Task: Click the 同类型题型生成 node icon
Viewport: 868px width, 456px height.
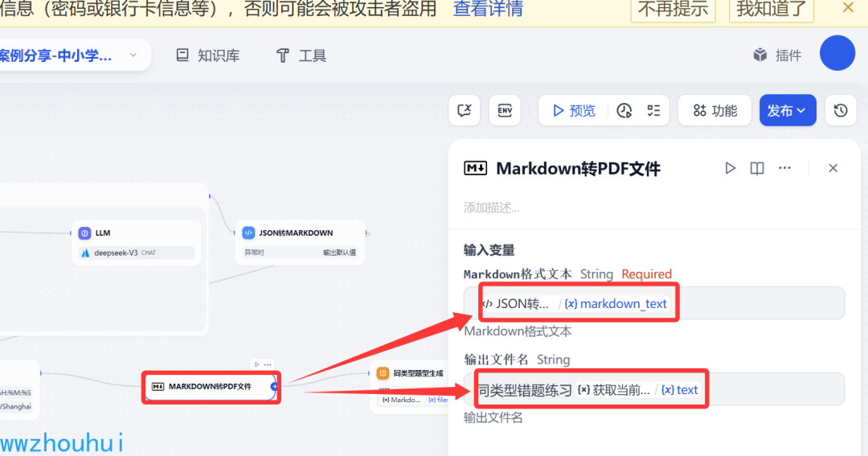Action: pyautogui.click(x=383, y=373)
